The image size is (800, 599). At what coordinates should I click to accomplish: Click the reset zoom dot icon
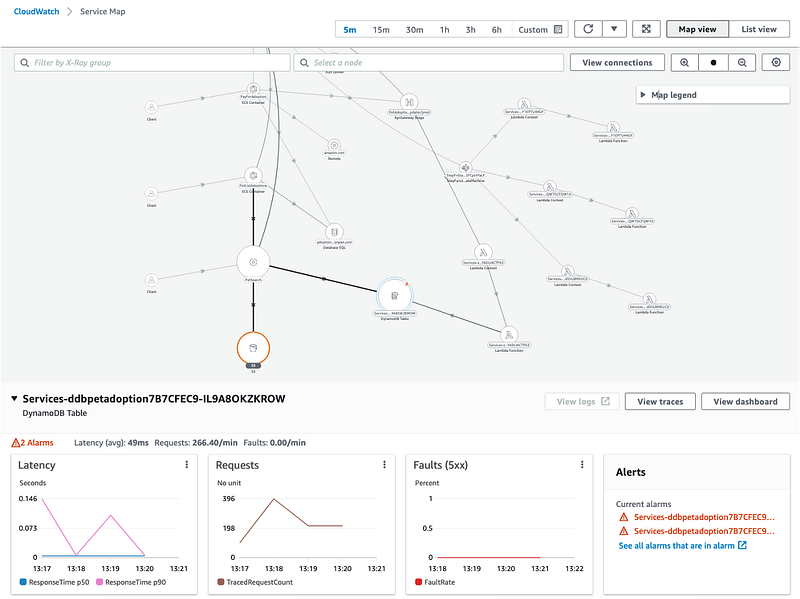pos(713,62)
